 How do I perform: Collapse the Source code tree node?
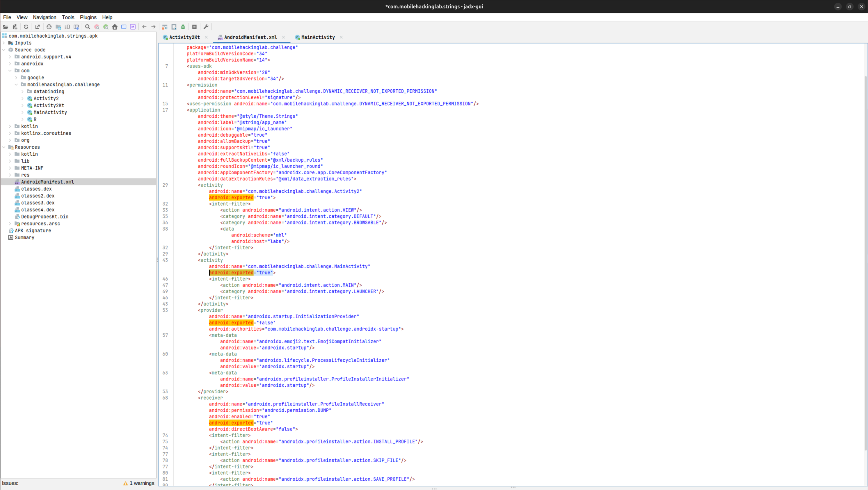coord(4,50)
